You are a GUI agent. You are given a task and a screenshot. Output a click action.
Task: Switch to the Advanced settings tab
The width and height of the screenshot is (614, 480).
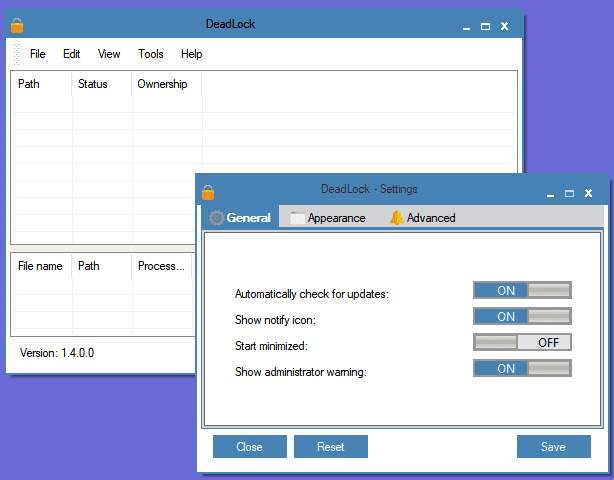[x=423, y=218]
